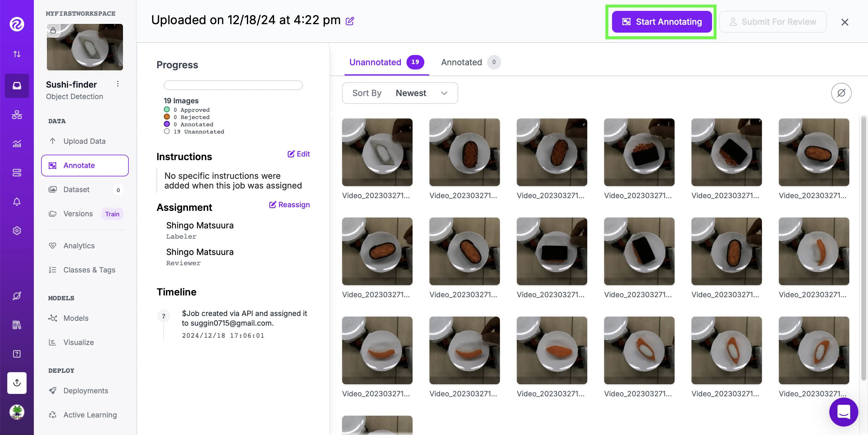868x435 pixels.
Task: Open the help question-mark sidebar icon
Action: (17, 354)
